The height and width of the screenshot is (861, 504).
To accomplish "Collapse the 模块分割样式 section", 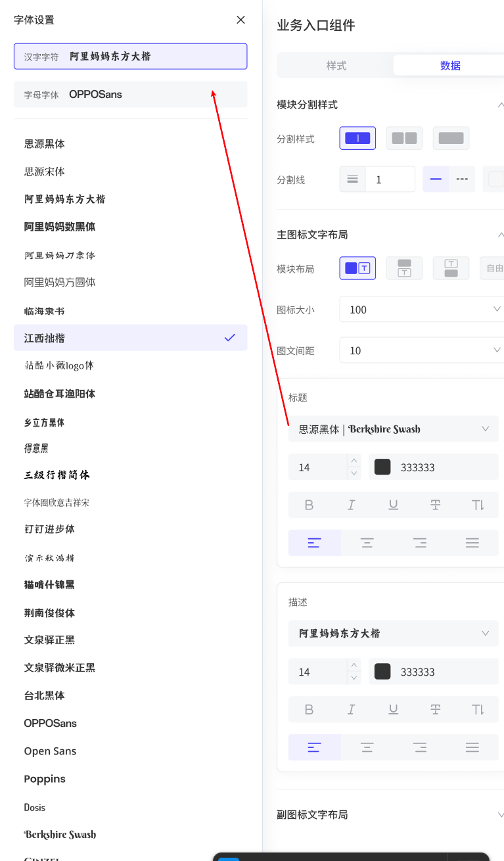I will tap(501, 105).
